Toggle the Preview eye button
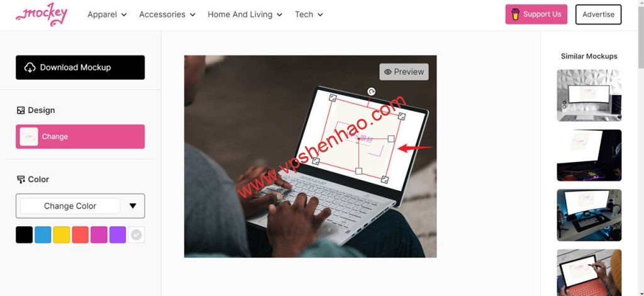 pyautogui.click(x=404, y=72)
